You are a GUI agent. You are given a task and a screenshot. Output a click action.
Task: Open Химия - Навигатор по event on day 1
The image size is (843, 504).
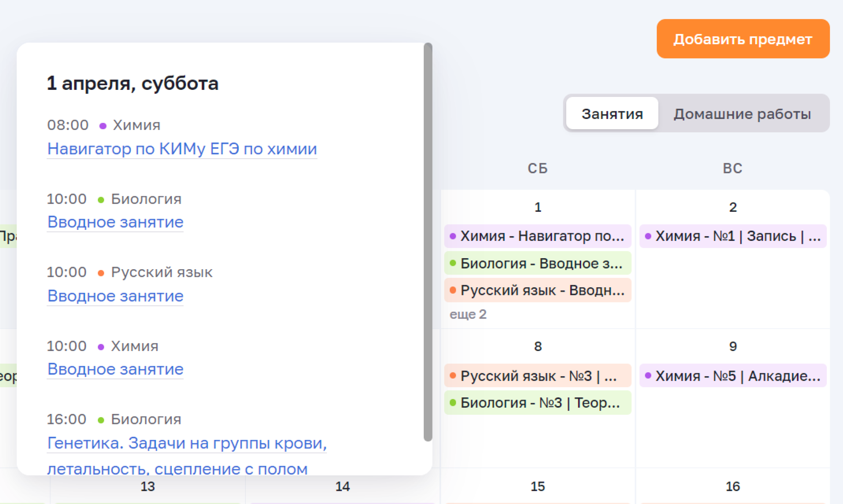tap(537, 236)
